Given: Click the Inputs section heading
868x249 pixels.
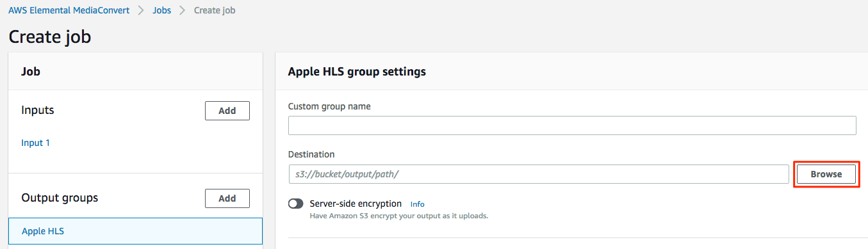Looking at the screenshot, I should point(38,110).
